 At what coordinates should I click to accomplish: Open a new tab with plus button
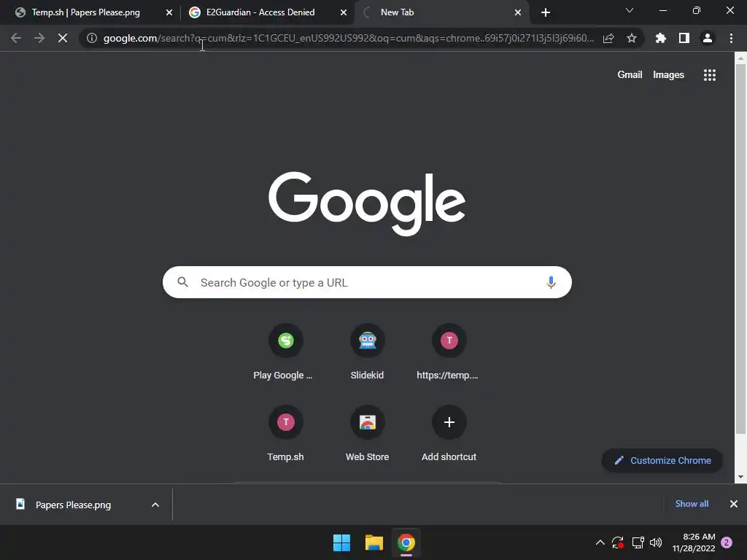(546, 13)
